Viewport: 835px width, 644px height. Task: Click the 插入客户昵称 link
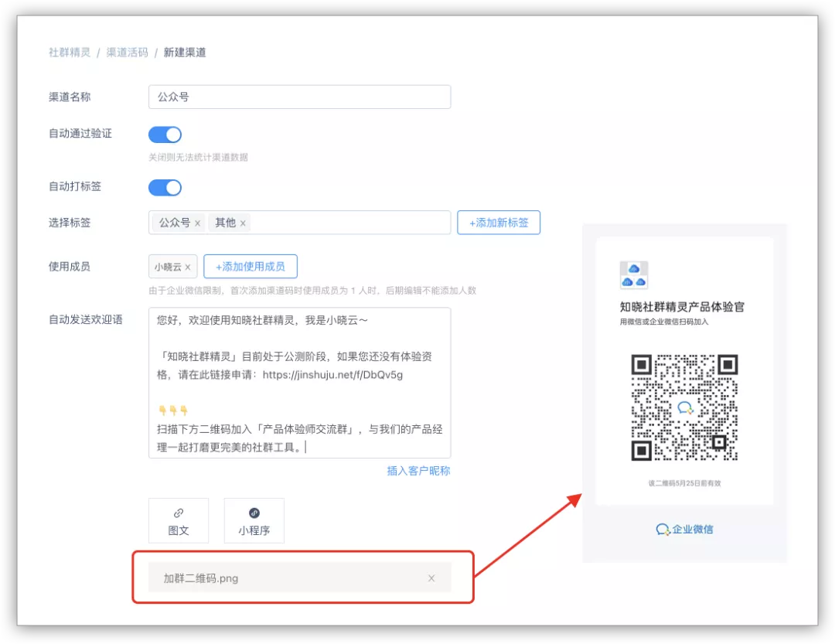point(418,471)
